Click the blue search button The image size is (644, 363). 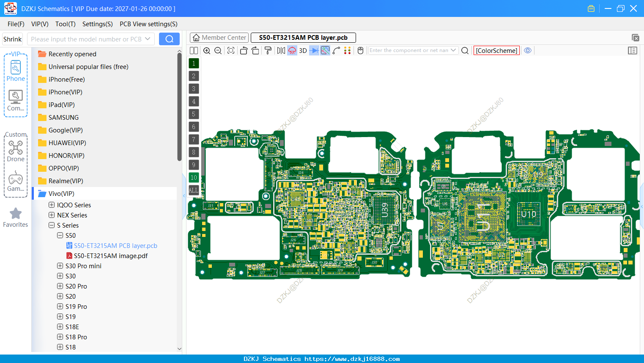(x=169, y=39)
